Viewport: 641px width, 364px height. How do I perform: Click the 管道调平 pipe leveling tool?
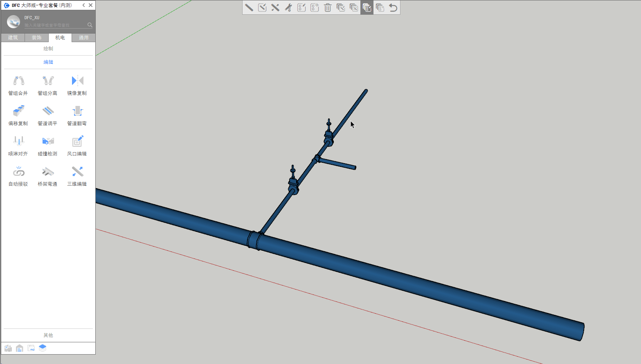[x=48, y=115]
